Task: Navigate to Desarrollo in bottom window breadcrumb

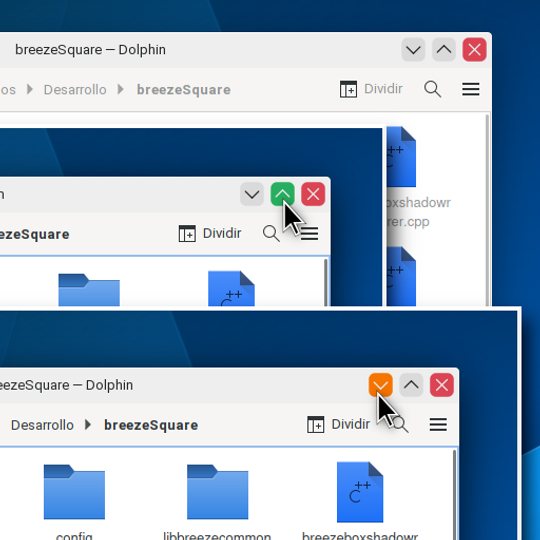Action: coord(42,425)
